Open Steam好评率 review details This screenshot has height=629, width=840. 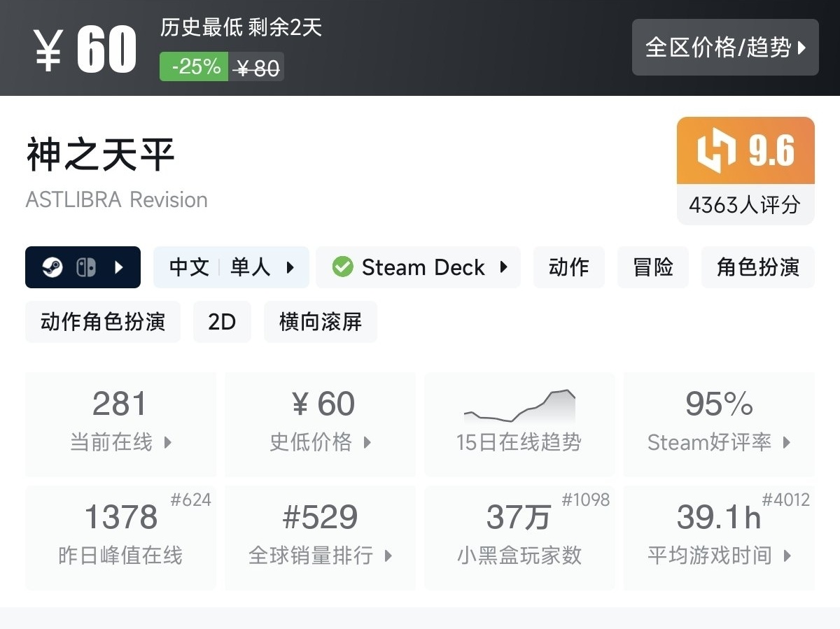[x=718, y=424]
